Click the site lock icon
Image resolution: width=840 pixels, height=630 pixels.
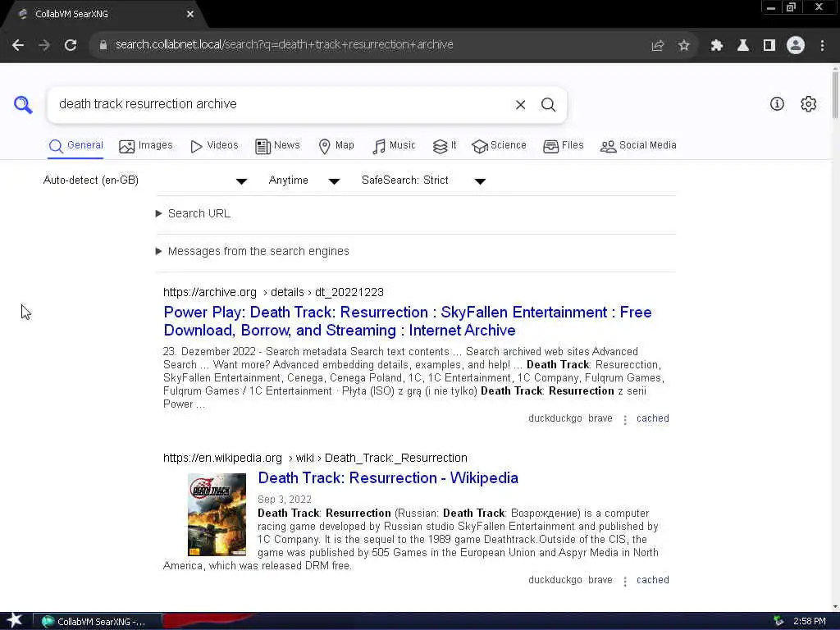(103, 45)
